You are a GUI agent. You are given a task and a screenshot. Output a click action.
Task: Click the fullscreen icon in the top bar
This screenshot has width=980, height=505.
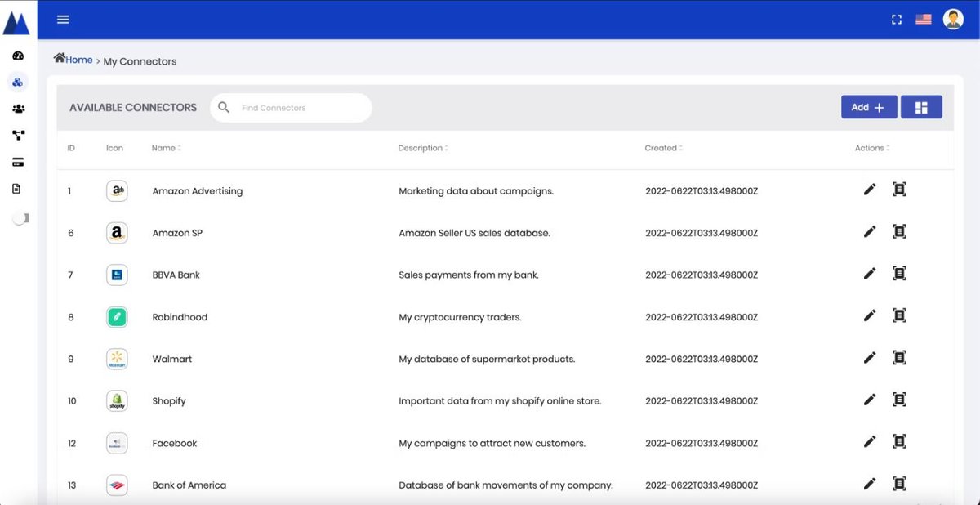click(x=896, y=18)
